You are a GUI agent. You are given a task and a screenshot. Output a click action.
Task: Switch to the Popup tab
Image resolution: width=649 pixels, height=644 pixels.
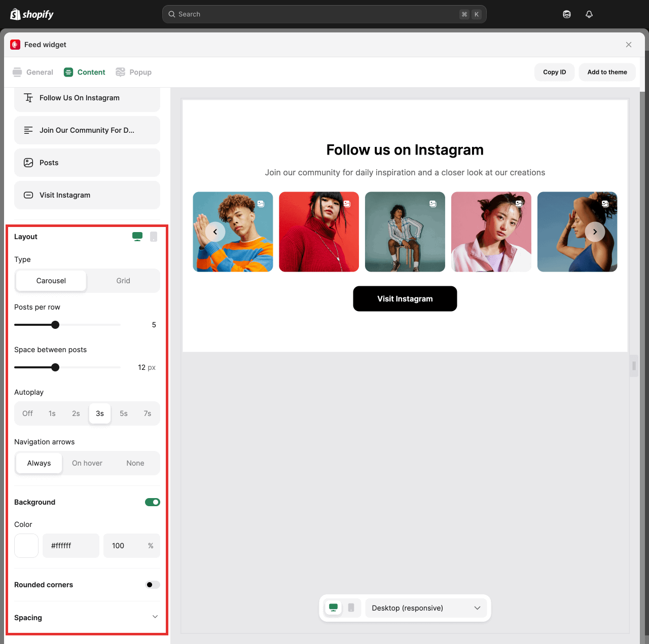coord(134,72)
